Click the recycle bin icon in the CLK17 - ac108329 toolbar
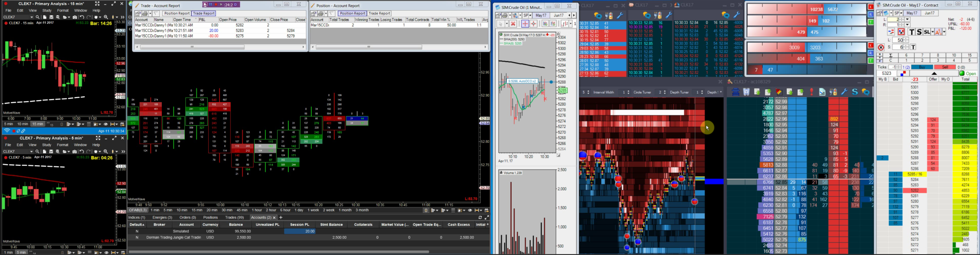The image size is (980, 255). [746, 92]
